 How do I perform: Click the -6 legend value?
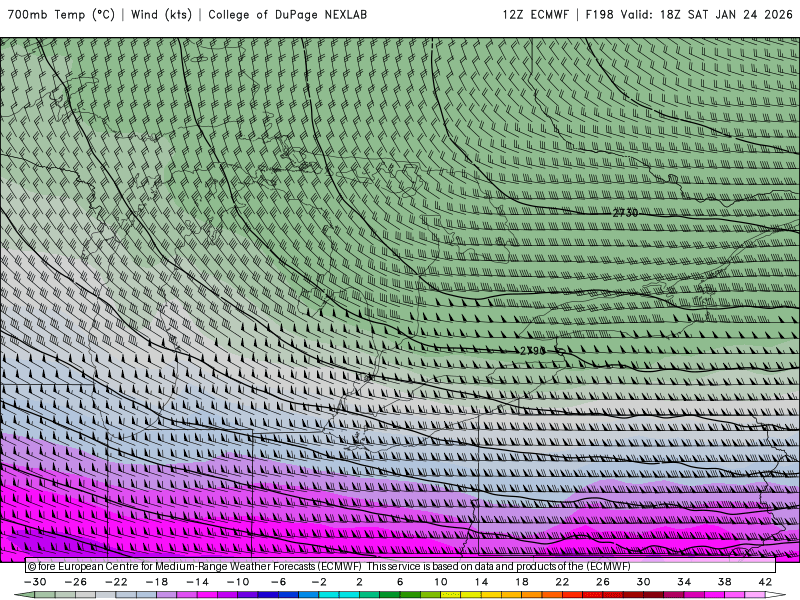(279, 582)
